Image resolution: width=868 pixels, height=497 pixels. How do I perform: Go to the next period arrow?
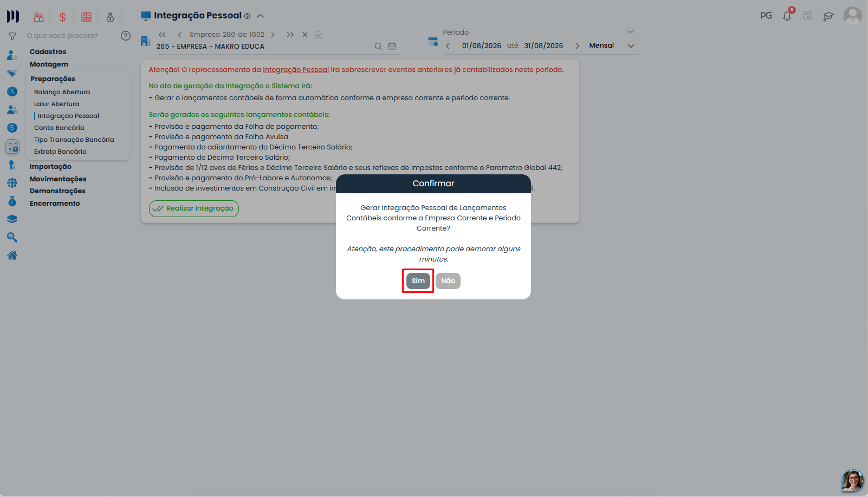[577, 46]
